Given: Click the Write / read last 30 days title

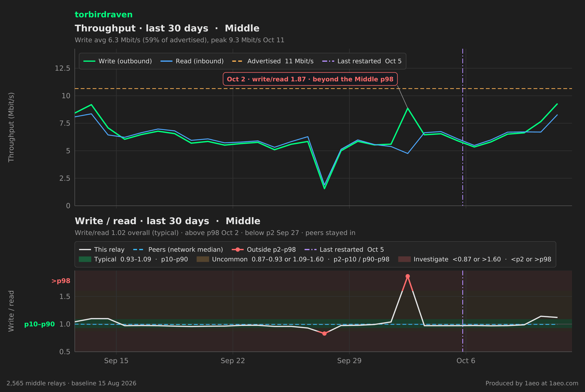Looking at the screenshot, I should [167, 221].
